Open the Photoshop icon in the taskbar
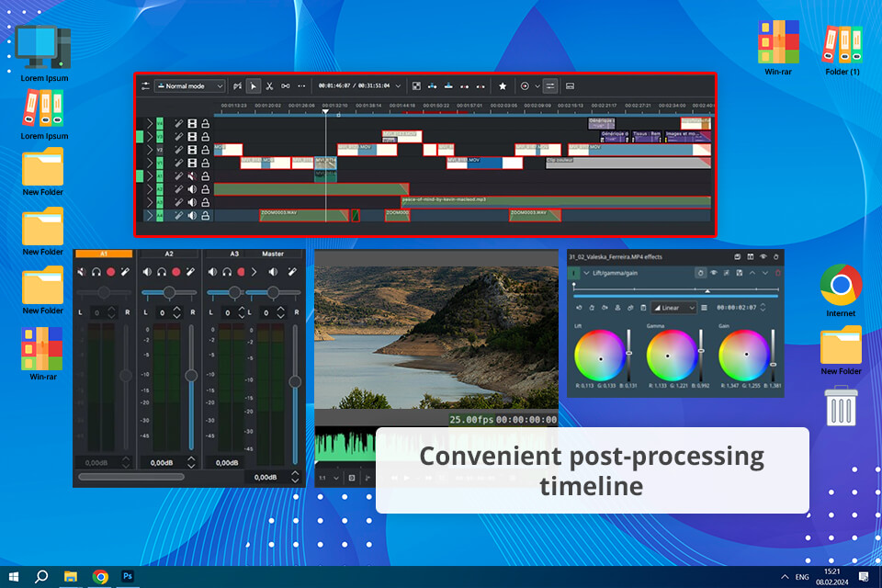882x588 pixels. [x=128, y=576]
